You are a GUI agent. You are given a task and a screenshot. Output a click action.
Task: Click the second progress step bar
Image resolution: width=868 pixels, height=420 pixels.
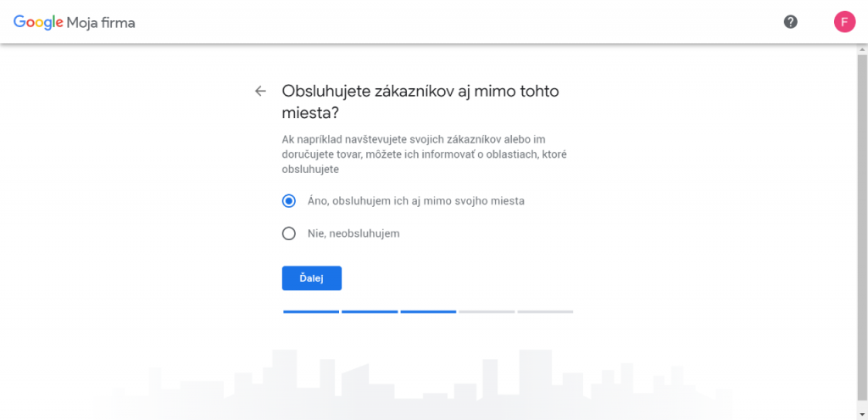(370, 312)
